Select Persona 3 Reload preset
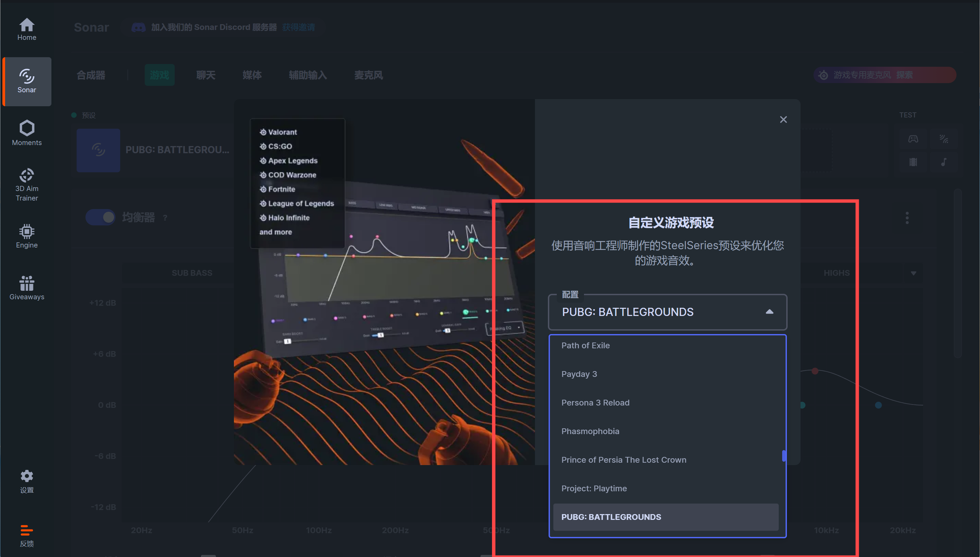The image size is (980, 557). (x=666, y=402)
